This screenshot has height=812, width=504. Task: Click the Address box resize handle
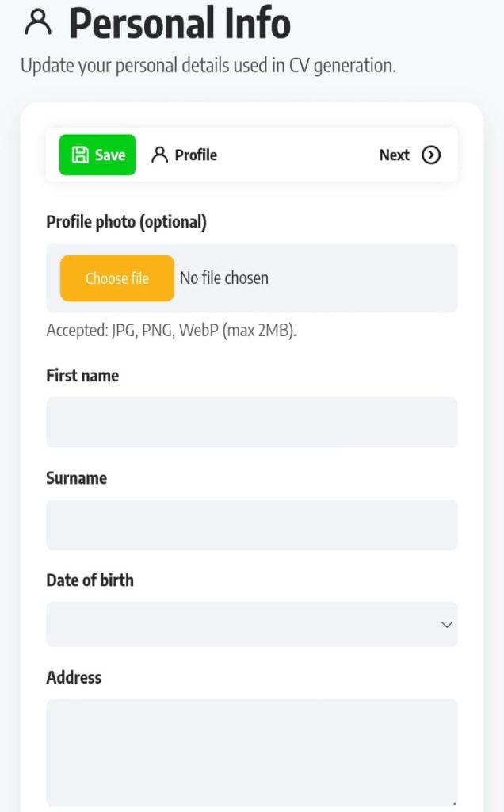[x=453, y=802]
